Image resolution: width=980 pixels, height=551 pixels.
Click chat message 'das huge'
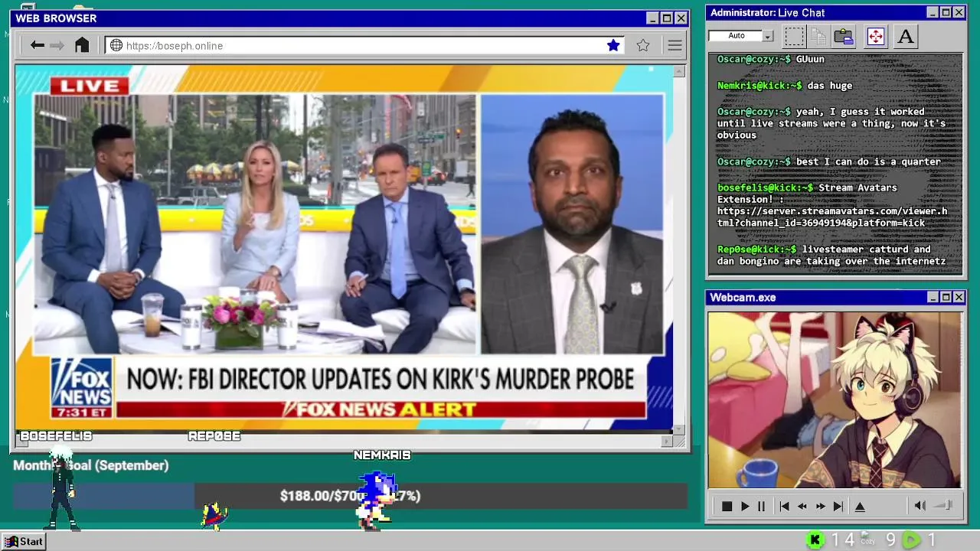pyautogui.click(x=830, y=86)
